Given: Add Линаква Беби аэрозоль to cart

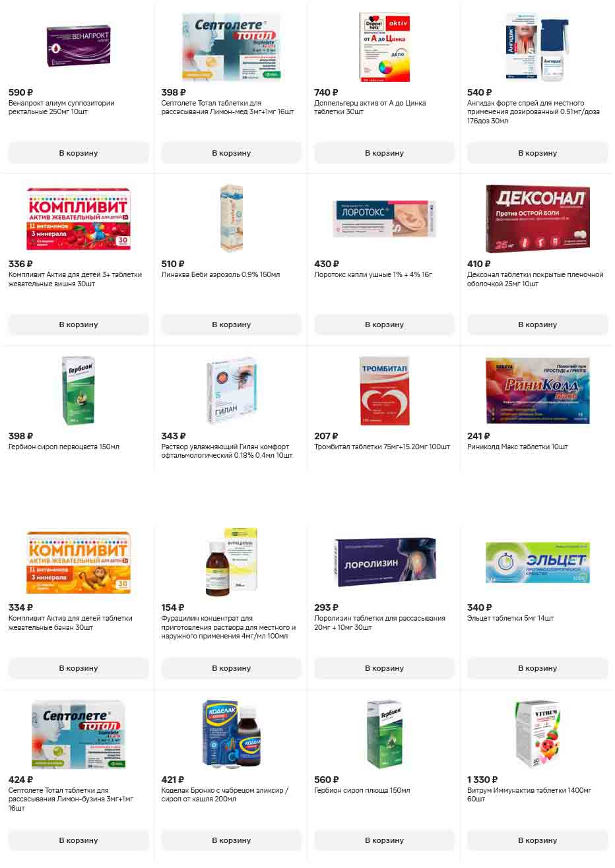Looking at the screenshot, I should coord(232,325).
